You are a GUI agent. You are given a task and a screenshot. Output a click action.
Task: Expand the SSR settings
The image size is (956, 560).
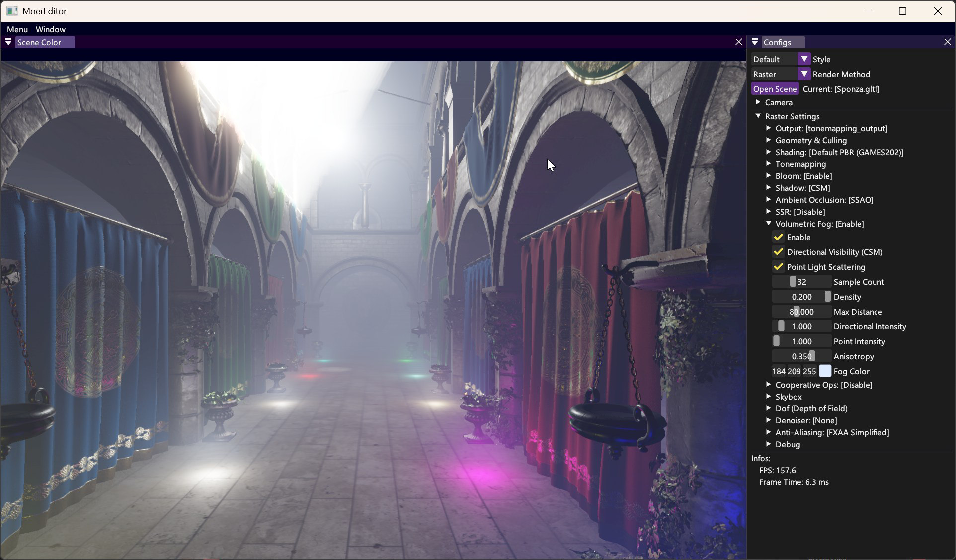tap(769, 212)
